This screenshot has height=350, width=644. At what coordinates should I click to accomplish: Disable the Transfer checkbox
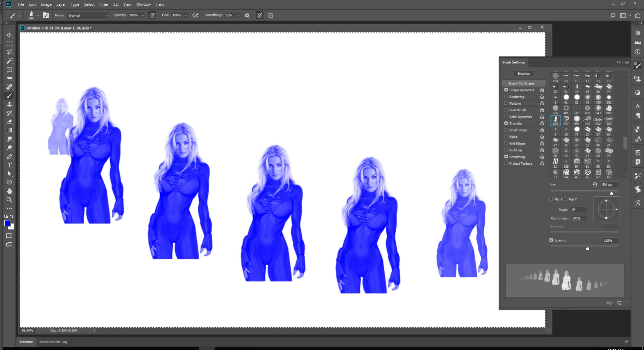click(x=506, y=123)
